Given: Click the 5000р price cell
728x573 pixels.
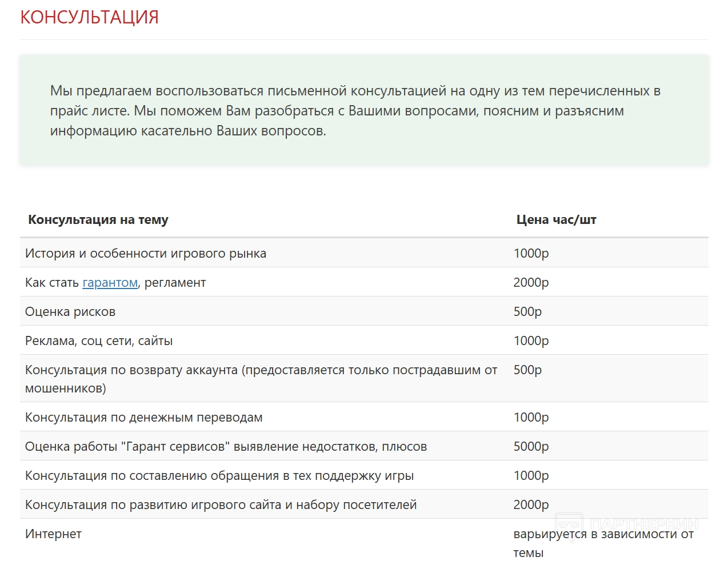Looking at the screenshot, I should [531, 447].
